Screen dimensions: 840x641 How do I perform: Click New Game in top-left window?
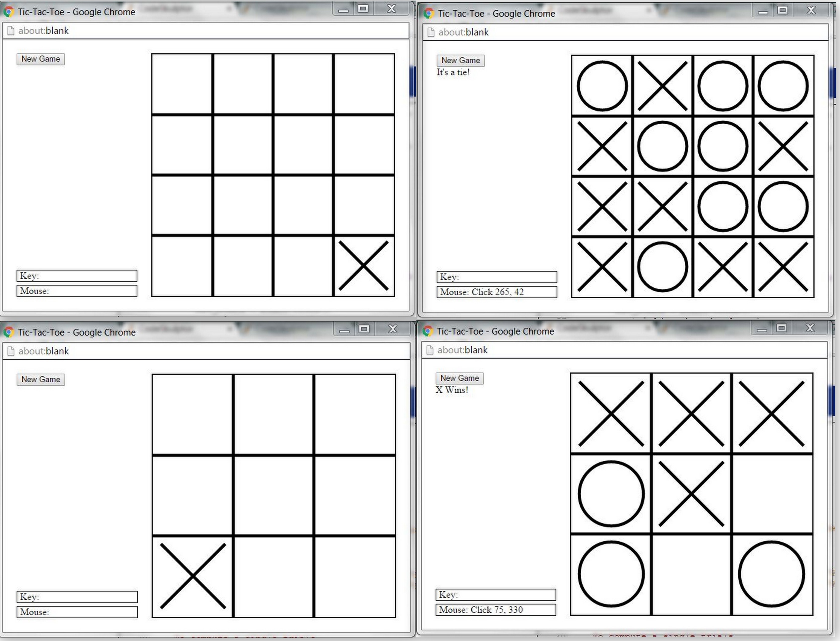pos(40,59)
